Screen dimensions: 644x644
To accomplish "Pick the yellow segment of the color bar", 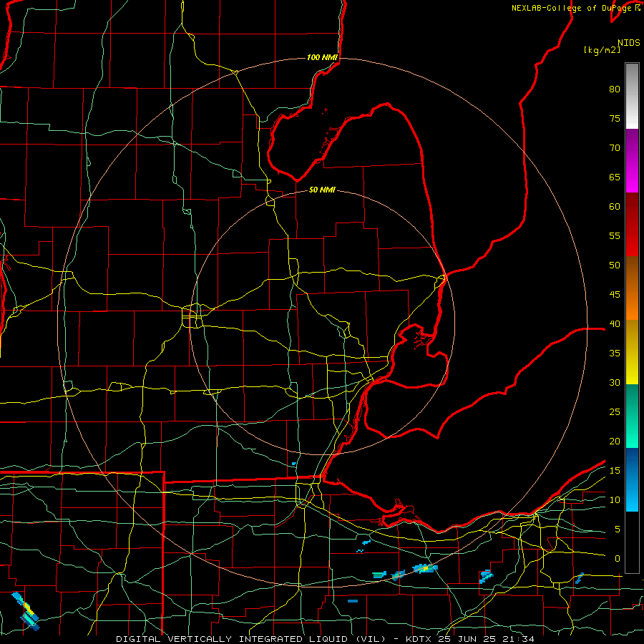I will coord(632,352).
